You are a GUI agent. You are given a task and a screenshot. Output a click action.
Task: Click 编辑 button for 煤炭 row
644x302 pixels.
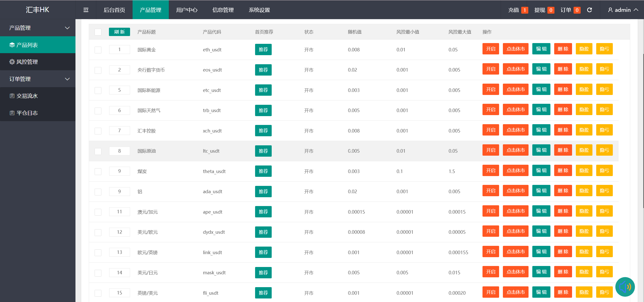coord(541,171)
